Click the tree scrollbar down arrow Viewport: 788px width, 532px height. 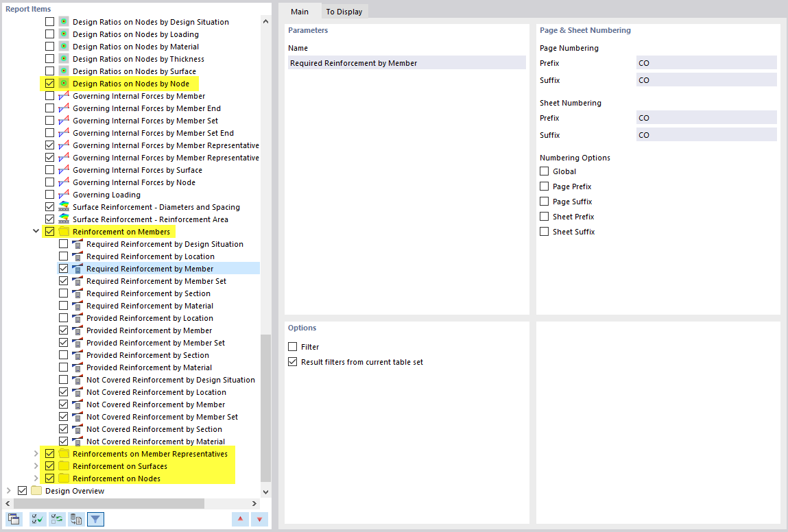(266, 492)
